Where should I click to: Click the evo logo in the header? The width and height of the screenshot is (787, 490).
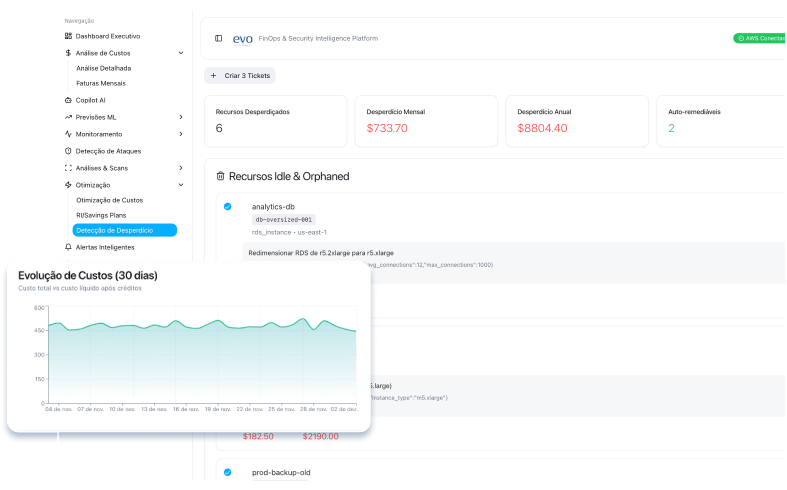pos(243,39)
